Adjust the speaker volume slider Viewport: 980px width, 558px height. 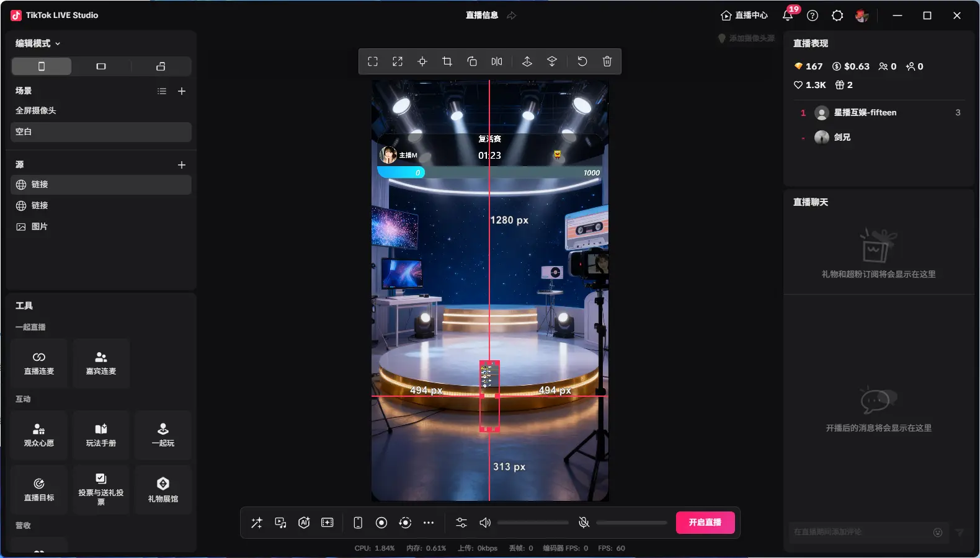[x=533, y=523]
